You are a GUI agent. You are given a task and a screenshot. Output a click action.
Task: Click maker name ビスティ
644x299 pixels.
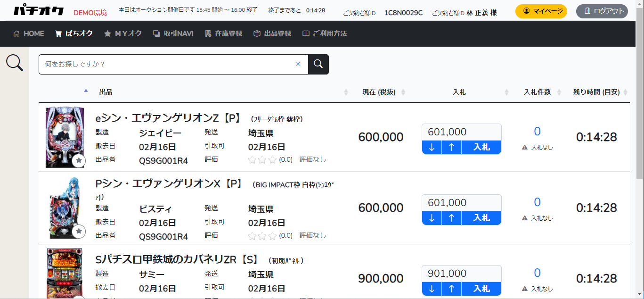click(x=155, y=209)
